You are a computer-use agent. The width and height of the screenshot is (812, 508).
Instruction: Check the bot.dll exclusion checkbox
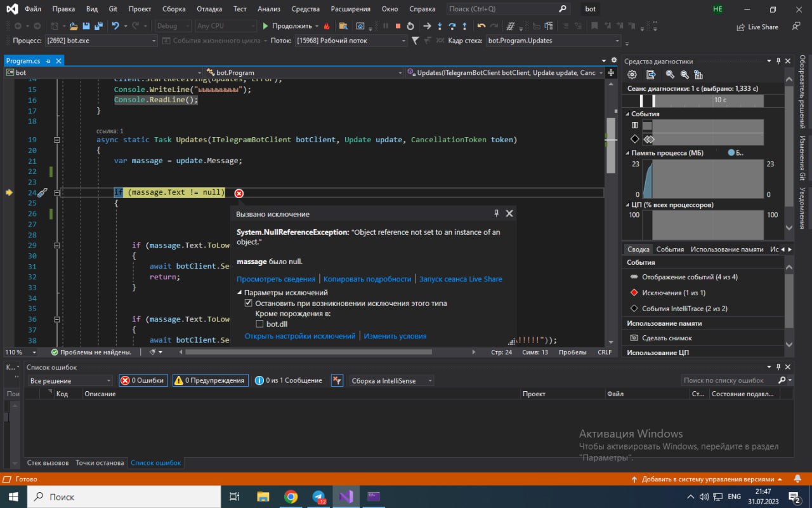tap(259, 324)
